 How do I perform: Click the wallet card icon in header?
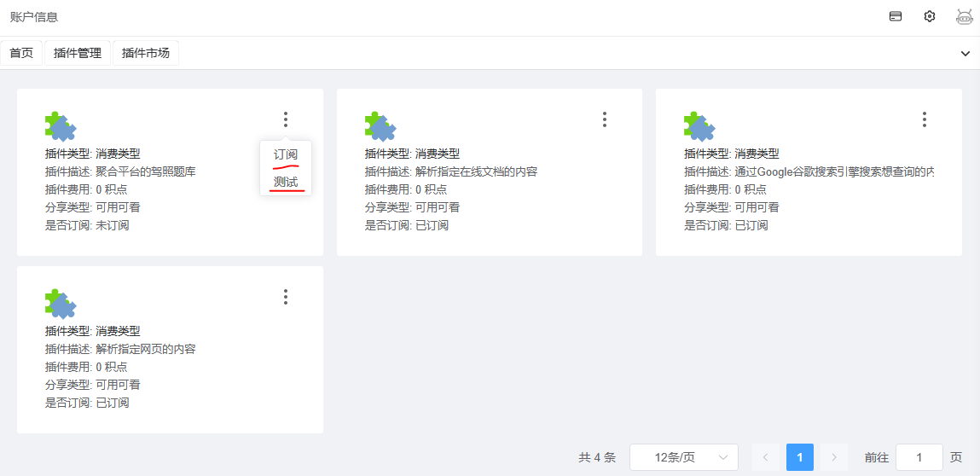coord(896,16)
